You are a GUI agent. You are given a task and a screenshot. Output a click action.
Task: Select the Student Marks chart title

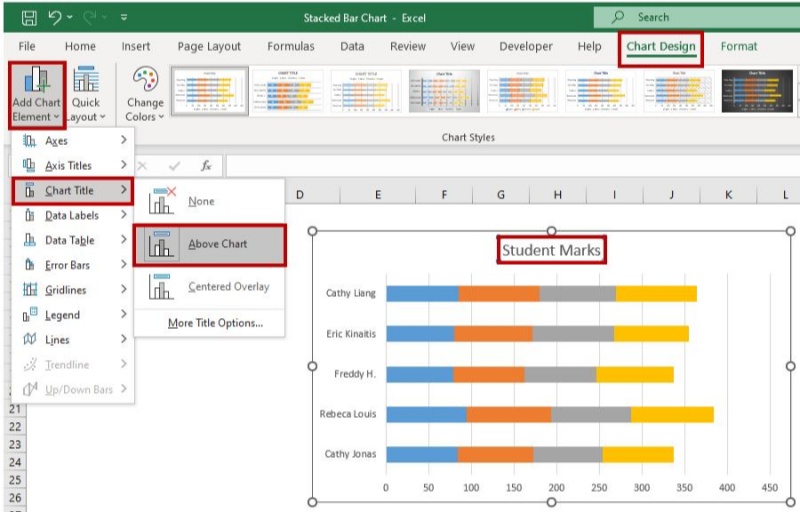point(551,250)
